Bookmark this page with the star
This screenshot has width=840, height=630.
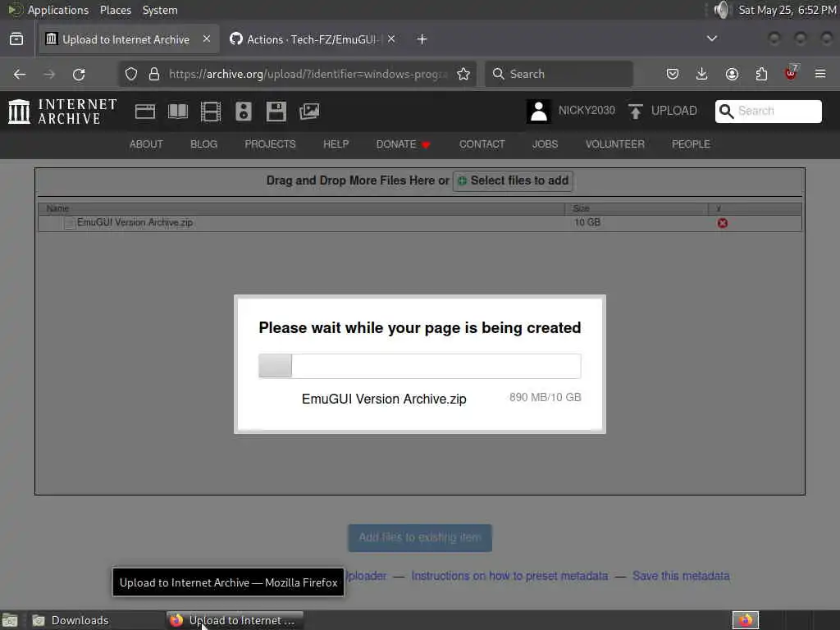point(463,74)
